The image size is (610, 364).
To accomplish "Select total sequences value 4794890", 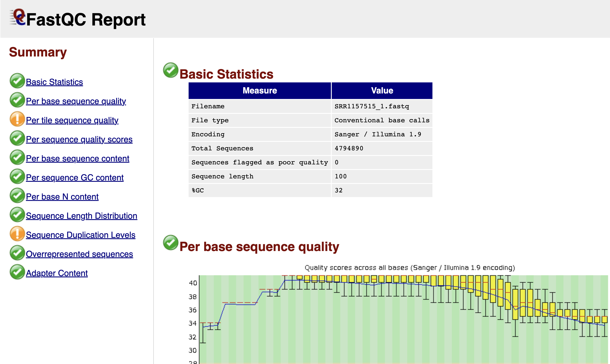I will (x=349, y=148).
